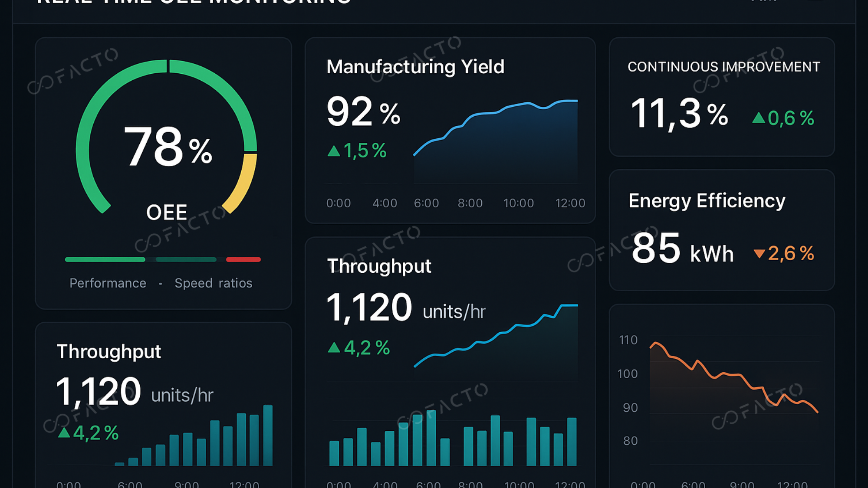
Task: Click the CONTINUOUS IMPROVEMENT heading
Action: (x=723, y=67)
